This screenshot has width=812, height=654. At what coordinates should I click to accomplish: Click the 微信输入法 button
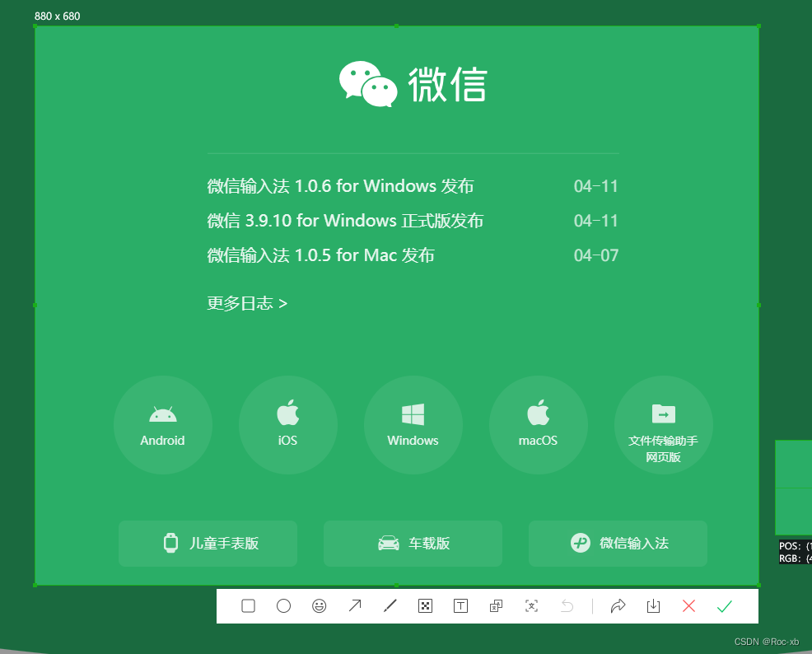pos(618,543)
